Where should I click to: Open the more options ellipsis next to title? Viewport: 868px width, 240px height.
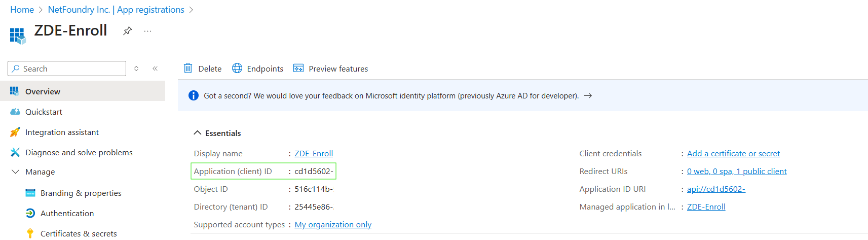tap(147, 31)
